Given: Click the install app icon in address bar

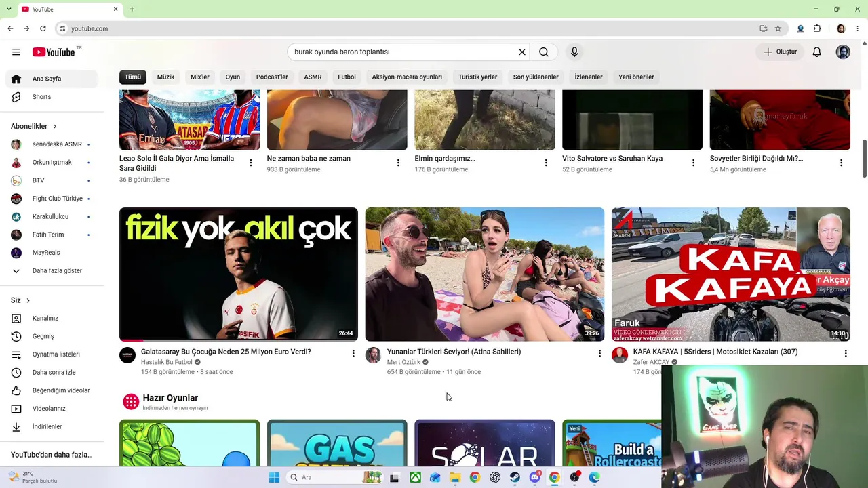Looking at the screenshot, I should pos(764,28).
